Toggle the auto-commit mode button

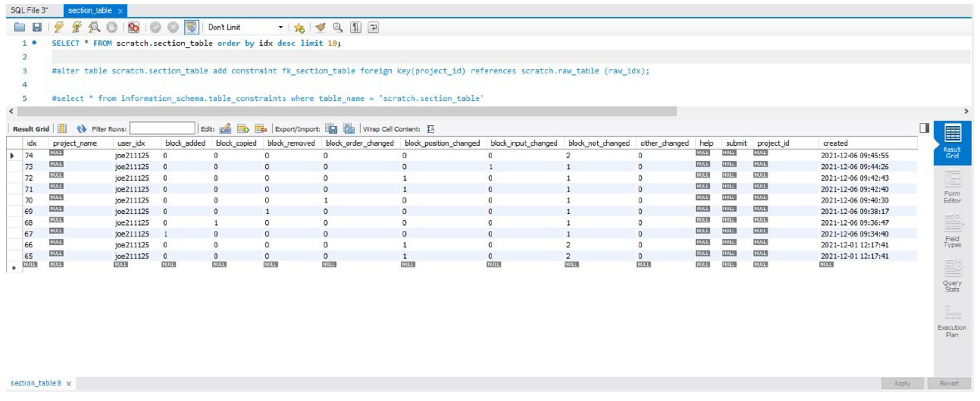(191, 27)
